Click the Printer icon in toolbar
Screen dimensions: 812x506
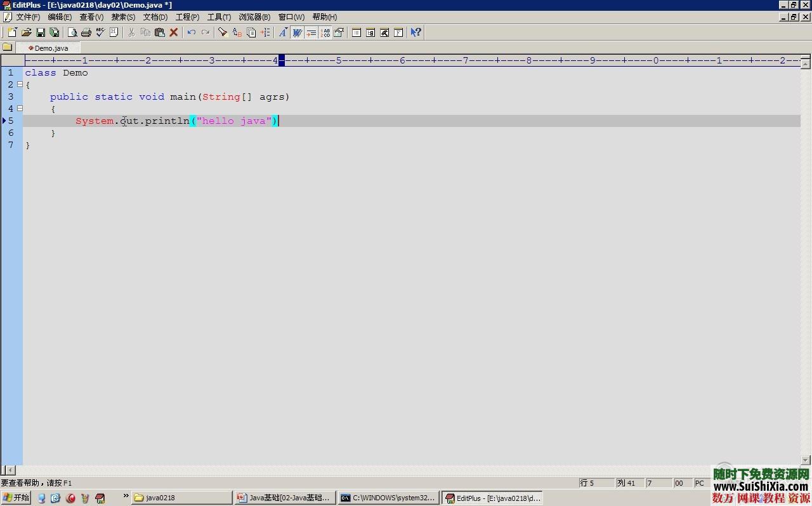tap(86, 32)
